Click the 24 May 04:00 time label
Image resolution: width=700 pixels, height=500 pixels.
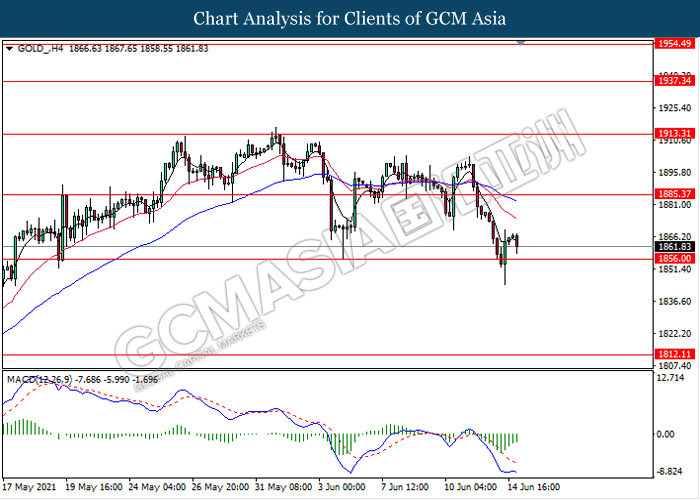click(x=157, y=487)
